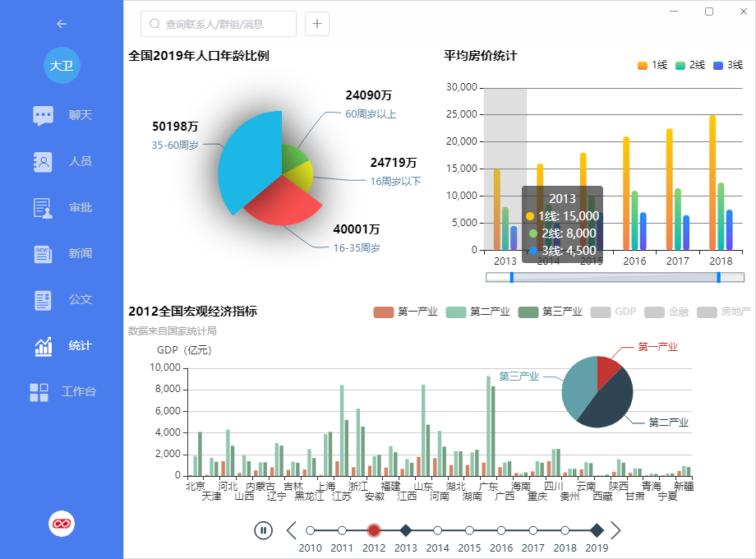Open the 审批 approval icon
Viewport: 756px width, 559px height.
44,208
